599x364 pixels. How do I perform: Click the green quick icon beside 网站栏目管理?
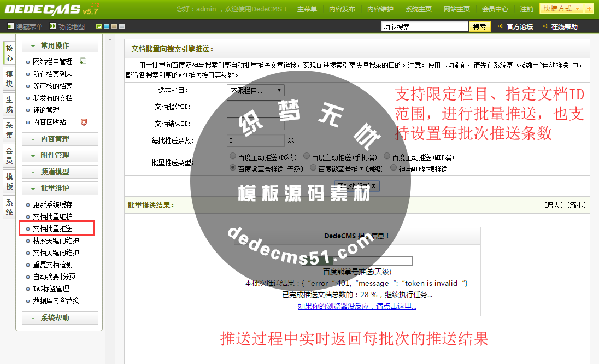83,61
